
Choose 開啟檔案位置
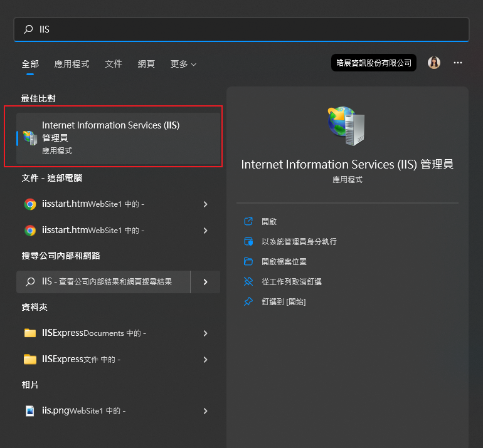pyautogui.click(x=284, y=261)
